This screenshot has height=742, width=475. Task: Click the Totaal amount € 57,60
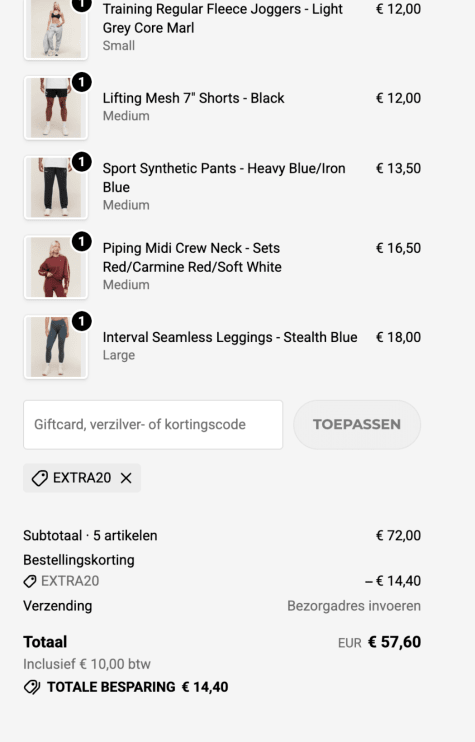coord(395,642)
